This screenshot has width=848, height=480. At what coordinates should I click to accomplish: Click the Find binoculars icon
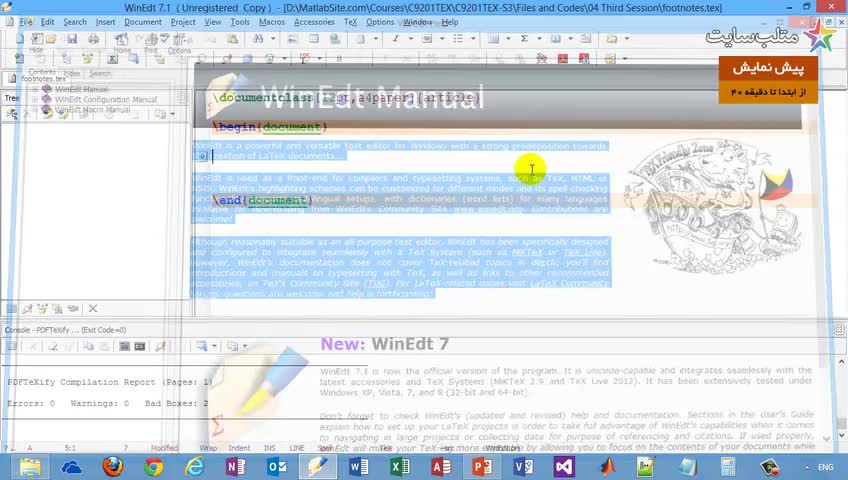click(x=259, y=39)
